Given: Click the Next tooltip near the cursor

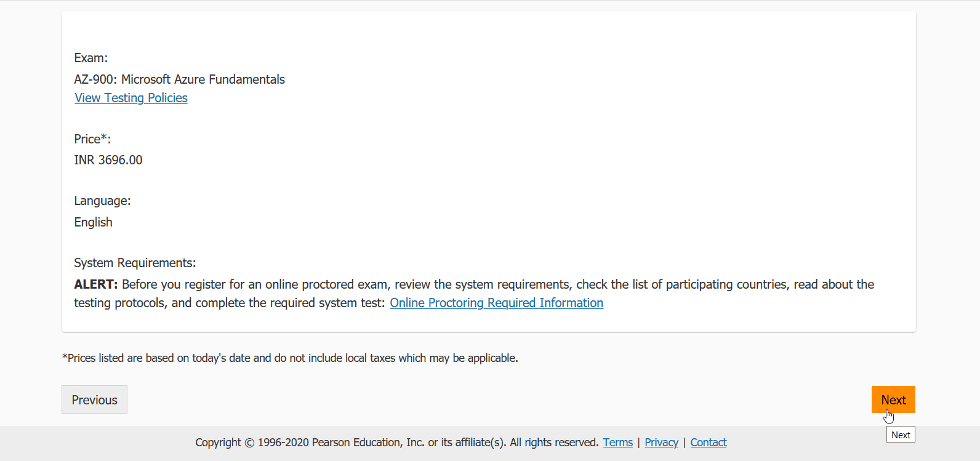Looking at the screenshot, I should (900, 434).
